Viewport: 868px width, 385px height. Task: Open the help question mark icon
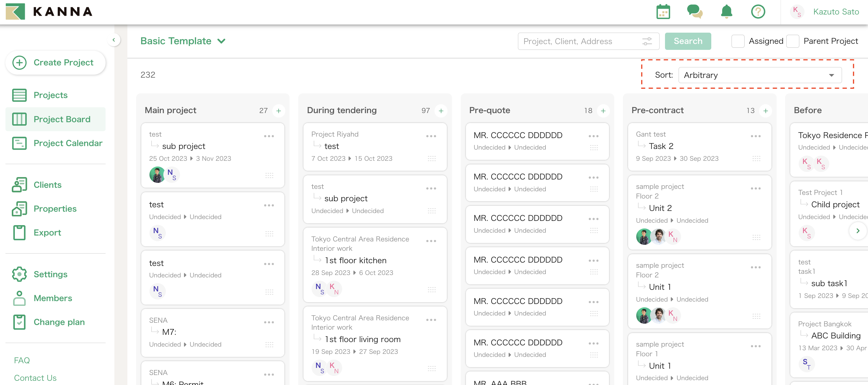pos(758,12)
